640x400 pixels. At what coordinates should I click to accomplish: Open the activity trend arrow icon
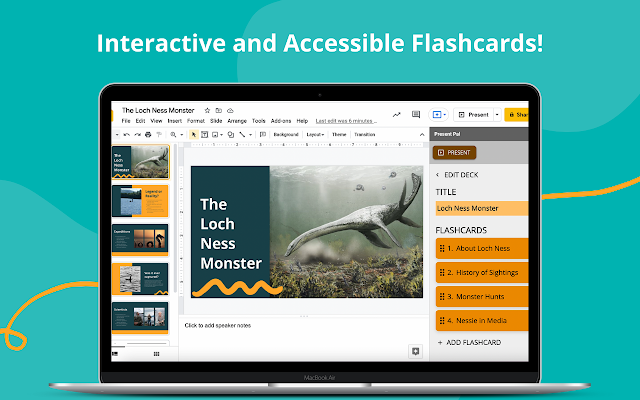coord(397,115)
